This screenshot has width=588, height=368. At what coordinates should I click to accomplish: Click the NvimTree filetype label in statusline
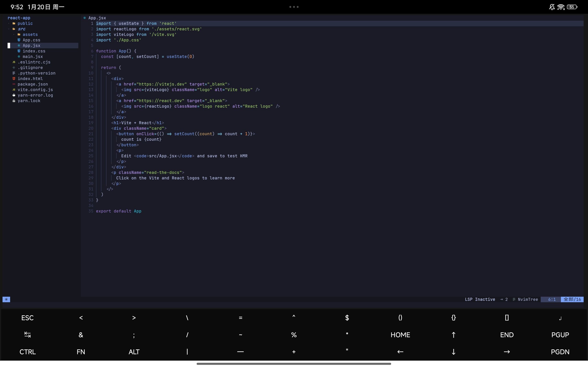click(528, 299)
